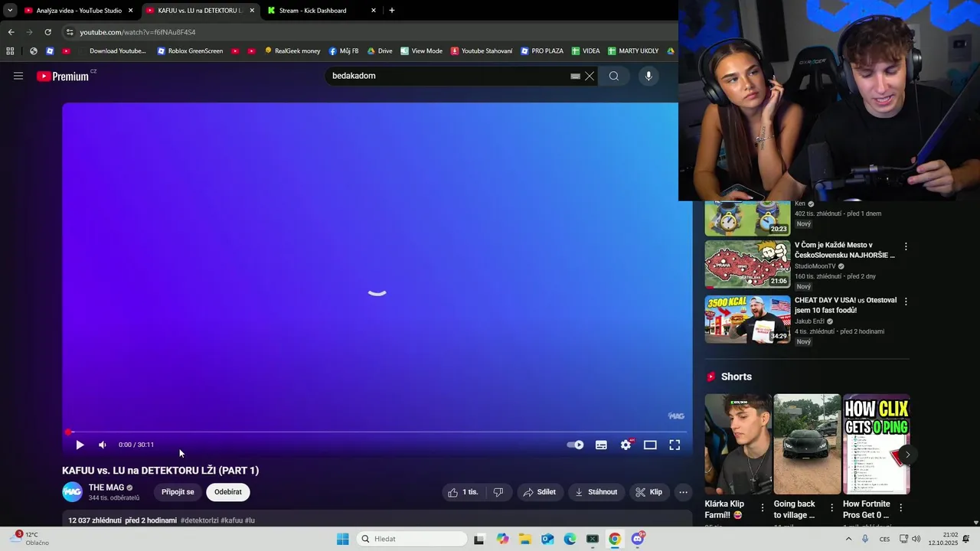Open options for StudioMoonTV video
980x551 pixels.
click(906, 246)
